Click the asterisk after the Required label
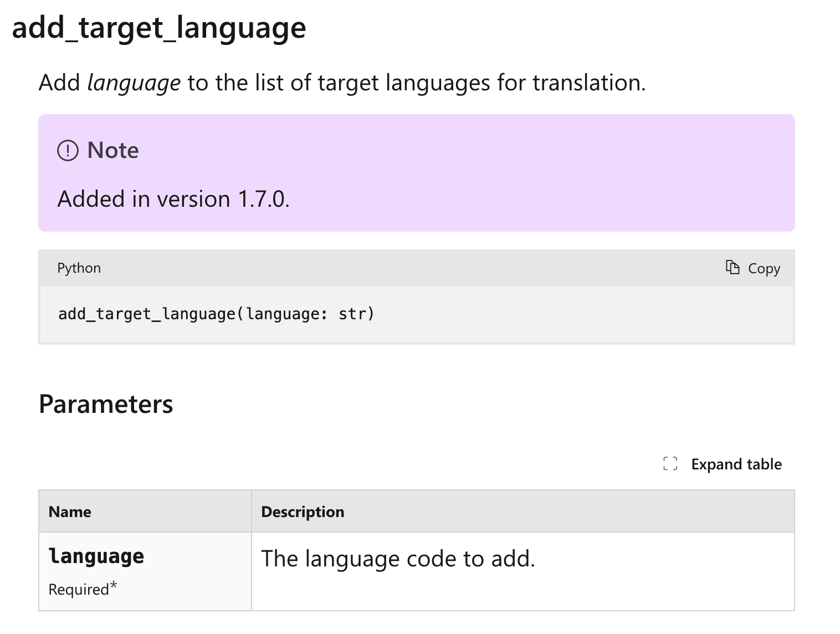The width and height of the screenshot is (840, 634). coord(114,586)
